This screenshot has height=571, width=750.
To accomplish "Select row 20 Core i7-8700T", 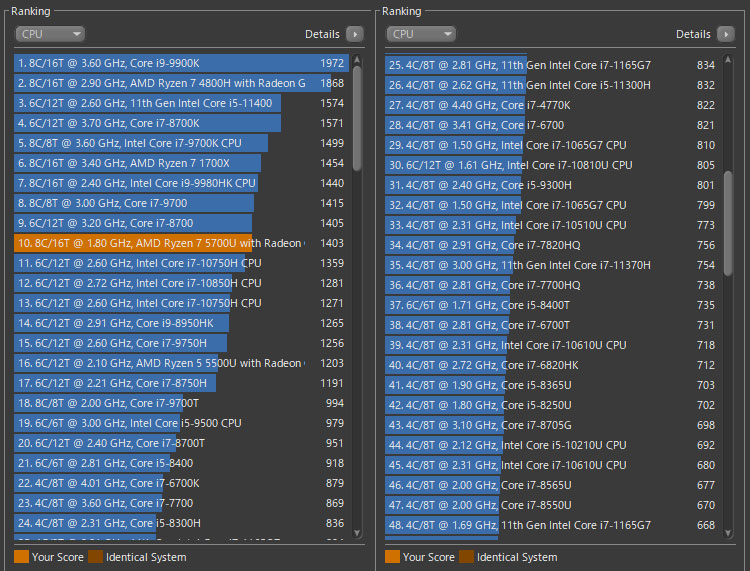I will 182,443.
